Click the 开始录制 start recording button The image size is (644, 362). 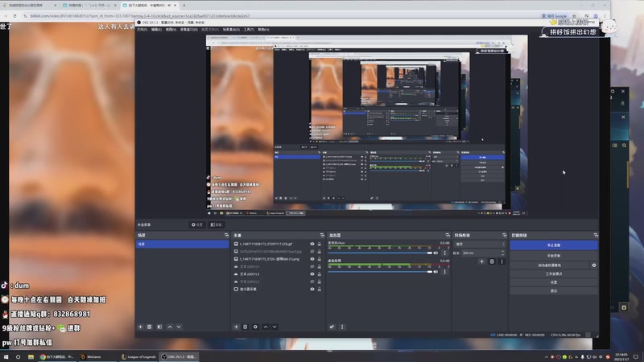pyautogui.click(x=553, y=255)
